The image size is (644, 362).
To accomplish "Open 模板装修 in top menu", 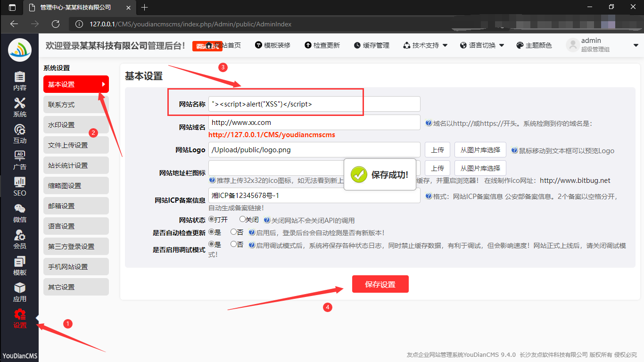I will (272, 45).
